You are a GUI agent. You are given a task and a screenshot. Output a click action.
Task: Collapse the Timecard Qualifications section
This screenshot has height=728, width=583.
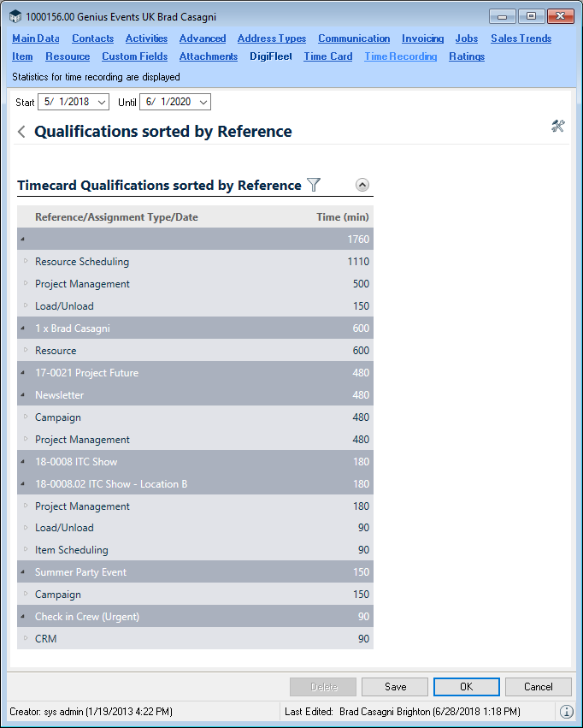(x=362, y=185)
